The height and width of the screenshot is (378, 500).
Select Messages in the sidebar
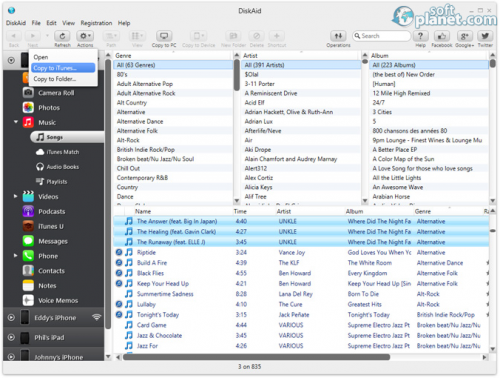point(53,241)
